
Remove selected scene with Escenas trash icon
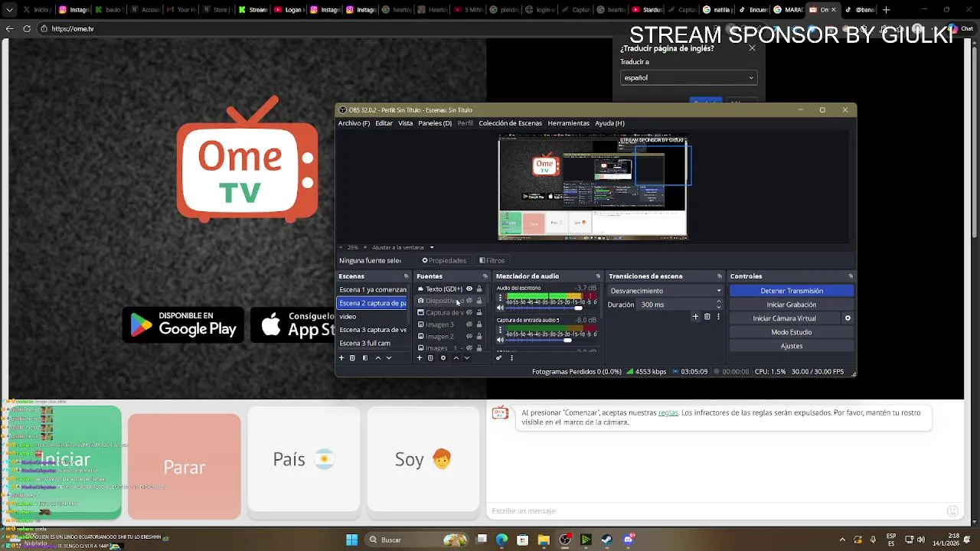pyautogui.click(x=352, y=358)
